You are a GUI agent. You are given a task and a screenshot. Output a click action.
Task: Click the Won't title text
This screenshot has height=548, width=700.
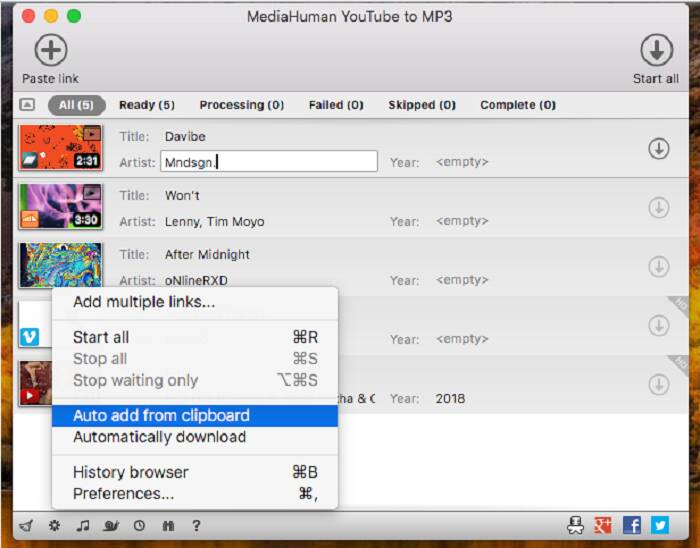tap(182, 195)
